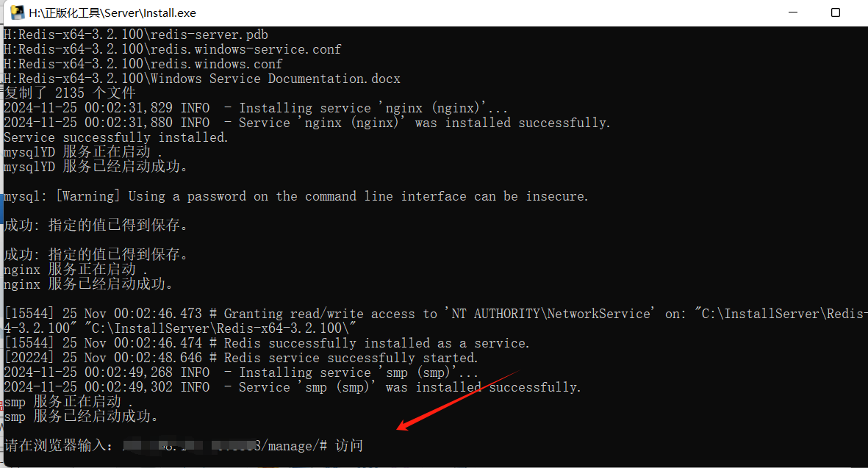Minimize the Install.exe console window
This screenshot has height=468, width=868.
[793, 12]
